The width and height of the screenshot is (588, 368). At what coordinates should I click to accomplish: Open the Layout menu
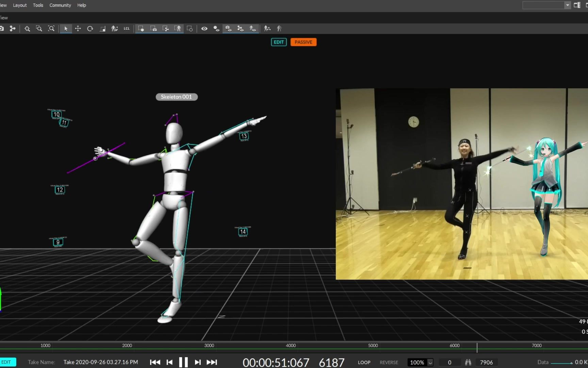(20, 5)
